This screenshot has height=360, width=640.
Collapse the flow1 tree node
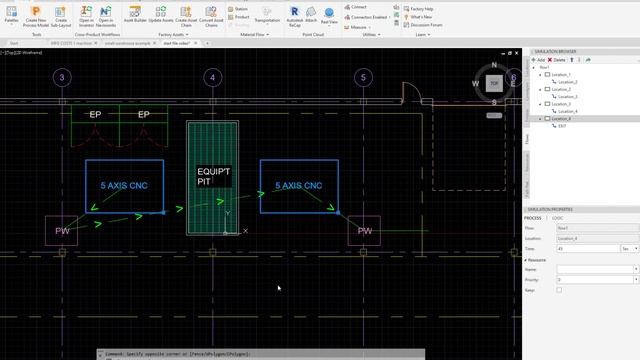534,67
